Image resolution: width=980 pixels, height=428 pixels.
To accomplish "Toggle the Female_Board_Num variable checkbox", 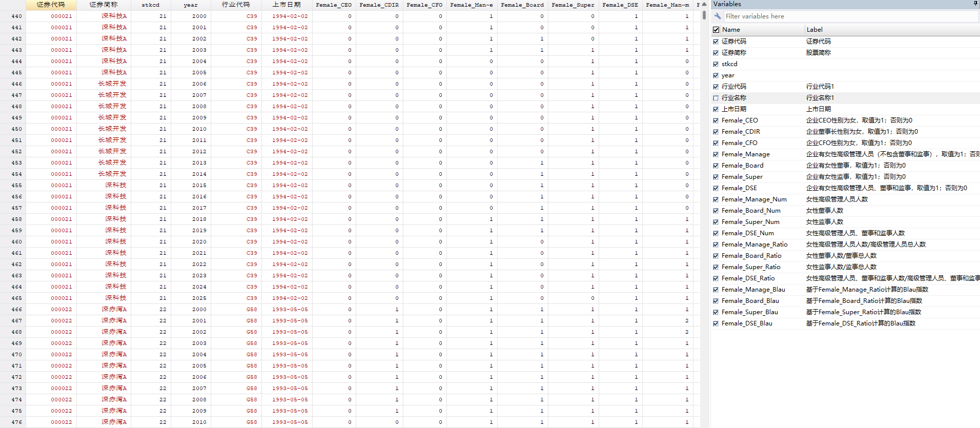I will pos(716,211).
